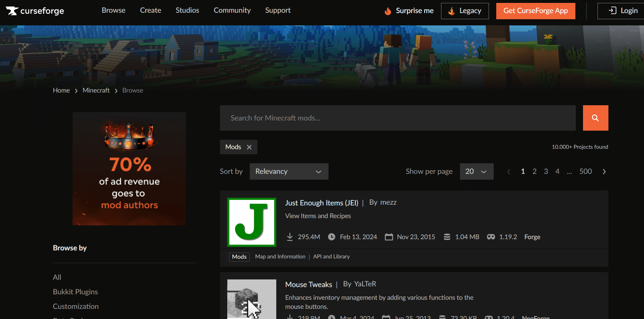Open the Community menu
Image resolution: width=644 pixels, height=319 pixels.
232,11
